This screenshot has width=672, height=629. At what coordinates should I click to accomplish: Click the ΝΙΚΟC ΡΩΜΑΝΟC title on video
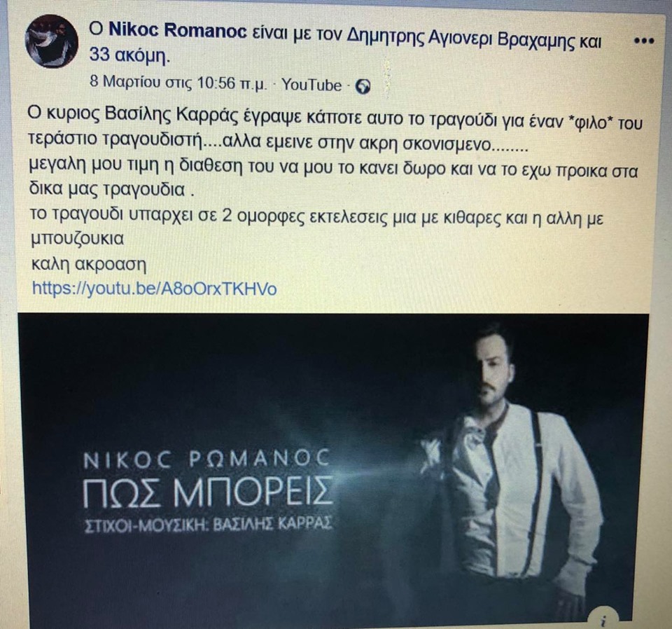pos(207,459)
